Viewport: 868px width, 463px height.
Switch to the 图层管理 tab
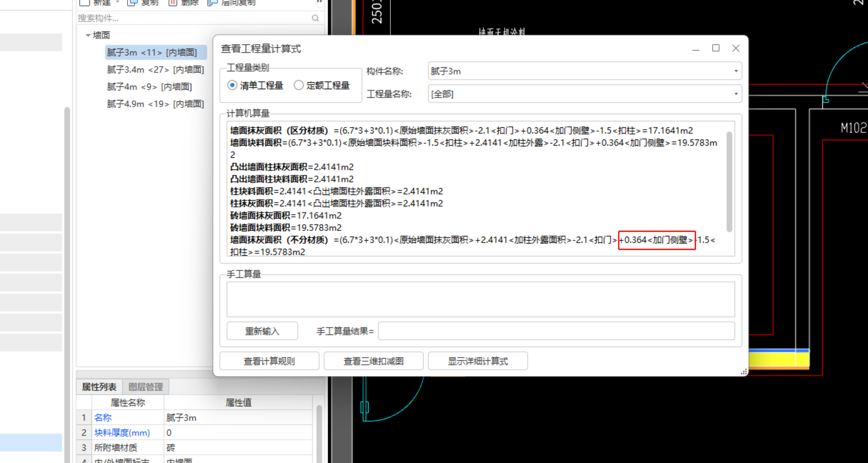click(x=146, y=387)
